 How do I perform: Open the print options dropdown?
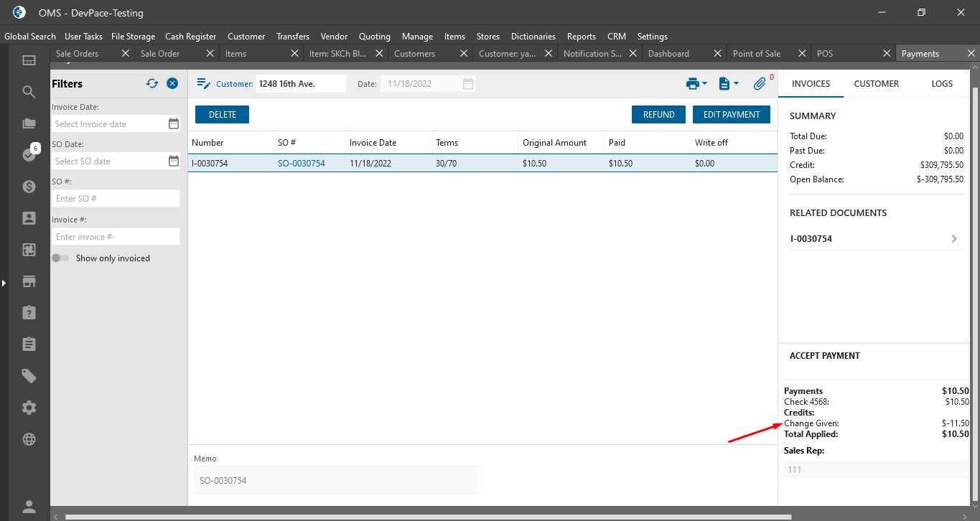696,84
